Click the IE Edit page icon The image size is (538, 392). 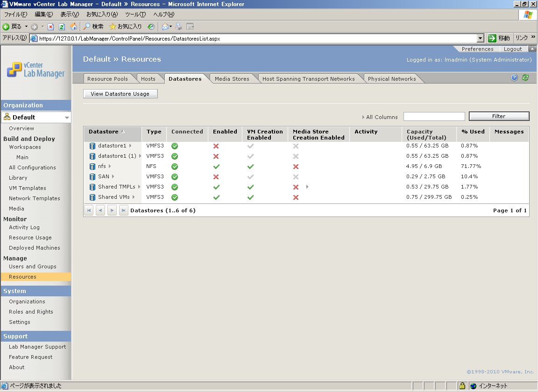tap(190, 27)
